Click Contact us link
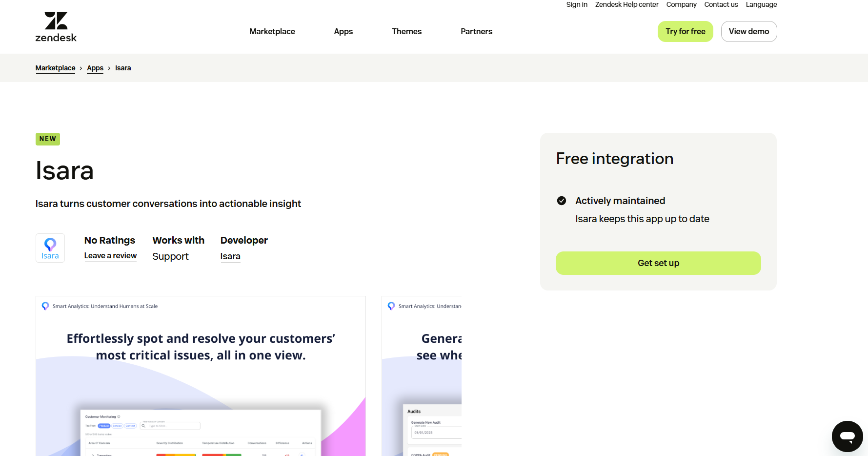 pyautogui.click(x=721, y=4)
